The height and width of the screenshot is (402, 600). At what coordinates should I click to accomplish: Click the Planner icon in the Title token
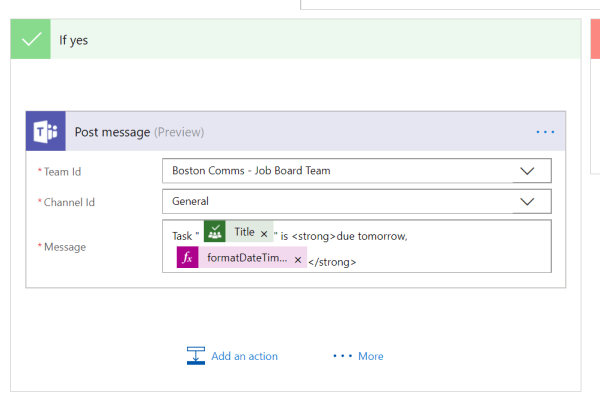tap(216, 233)
